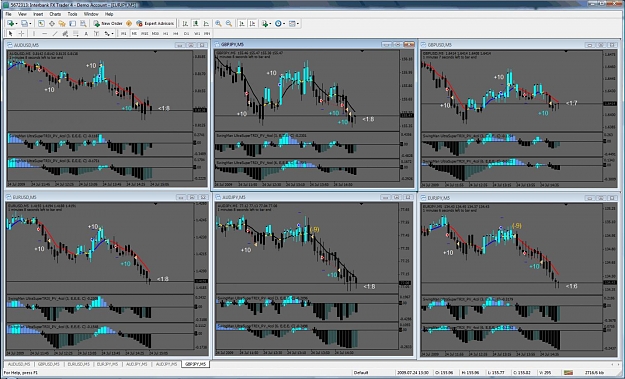The image size is (625, 379).
Task: Open the Templates icon
Action: coord(292,24)
